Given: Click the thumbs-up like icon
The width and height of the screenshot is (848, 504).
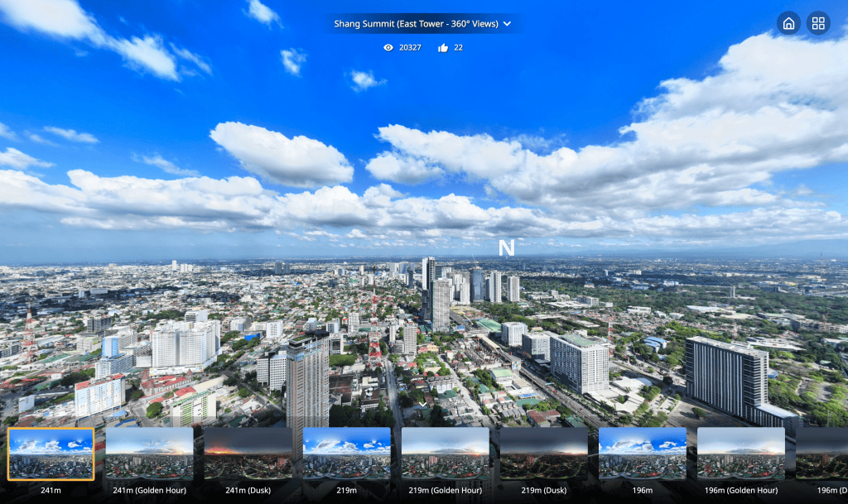Looking at the screenshot, I should pos(443,48).
